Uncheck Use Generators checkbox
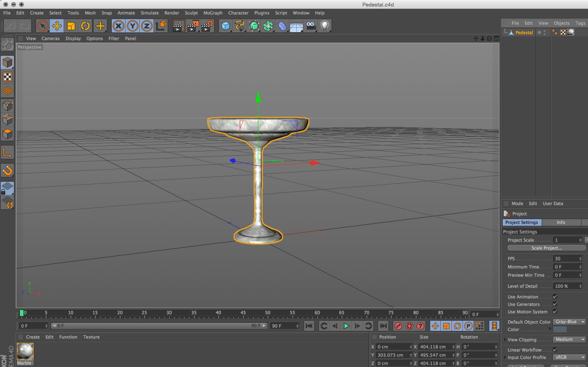Viewport: 588px width, 367px height. tap(555, 304)
